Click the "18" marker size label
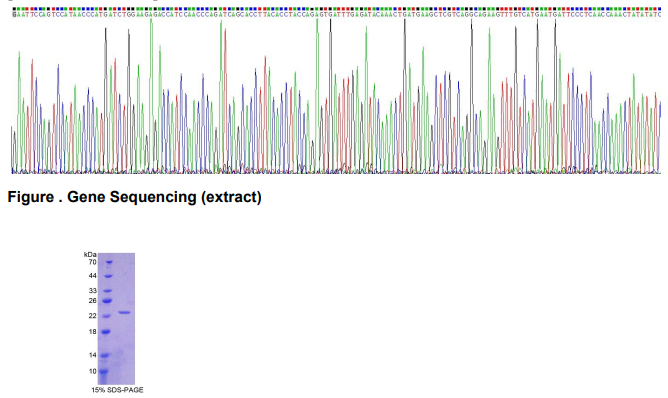The image size is (668, 398). (92, 332)
